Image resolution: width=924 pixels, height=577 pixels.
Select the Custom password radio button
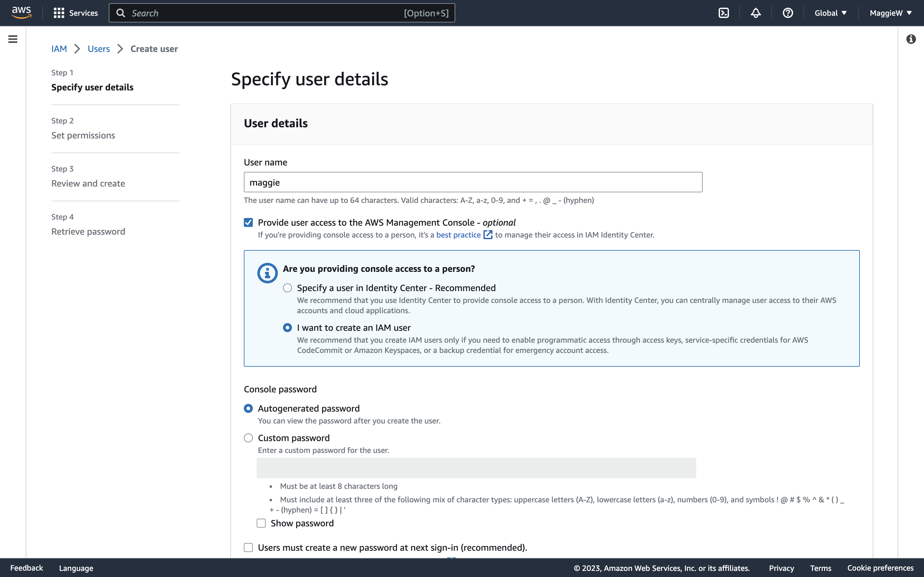pyautogui.click(x=248, y=438)
